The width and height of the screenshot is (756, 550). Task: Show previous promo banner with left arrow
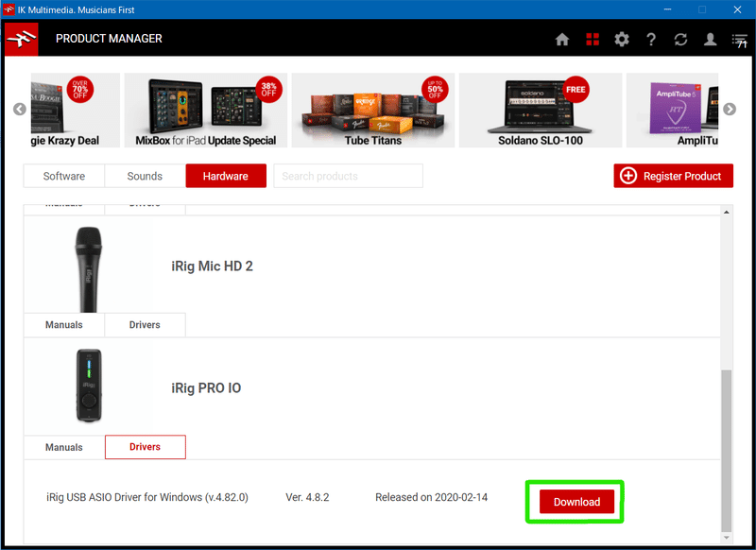pyautogui.click(x=20, y=110)
